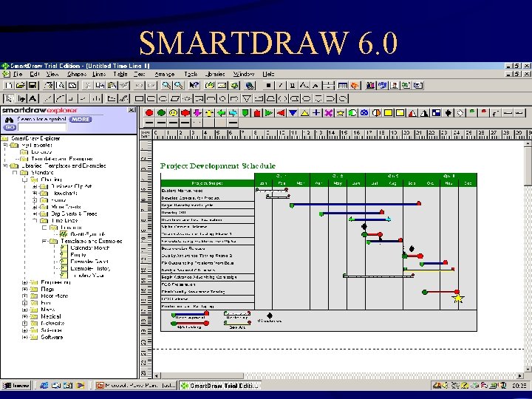Screen dimensions: 532x399
Task: Pick the green play-triangle symbol
Action: (269, 112)
